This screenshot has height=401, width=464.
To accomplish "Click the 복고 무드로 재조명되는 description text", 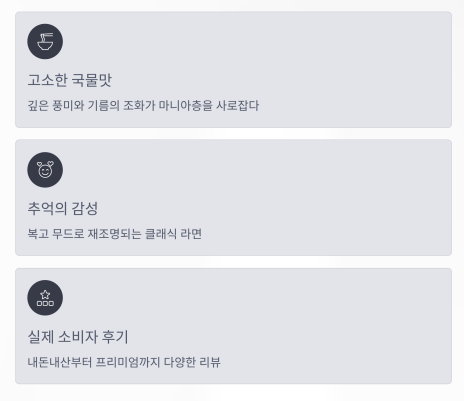I will click(x=115, y=234).
